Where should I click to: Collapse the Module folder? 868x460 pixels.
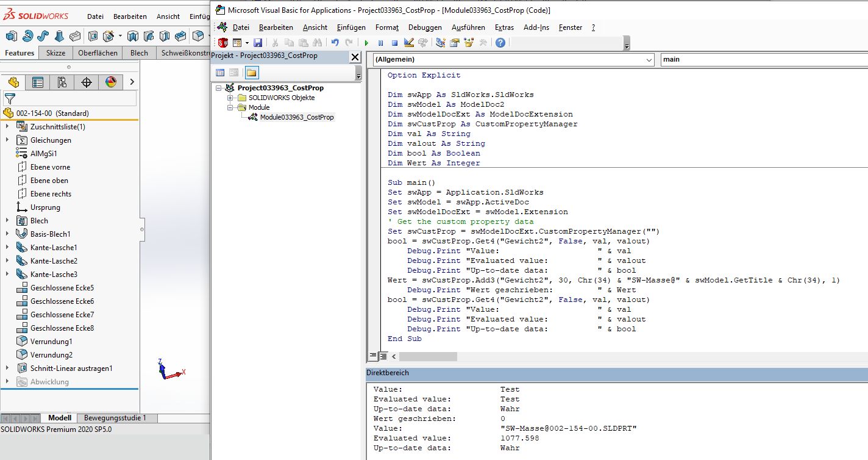click(230, 107)
